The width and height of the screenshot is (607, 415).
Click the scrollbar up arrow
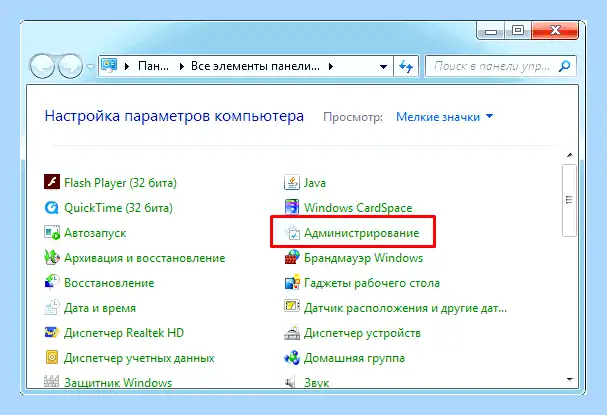coord(569,155)
